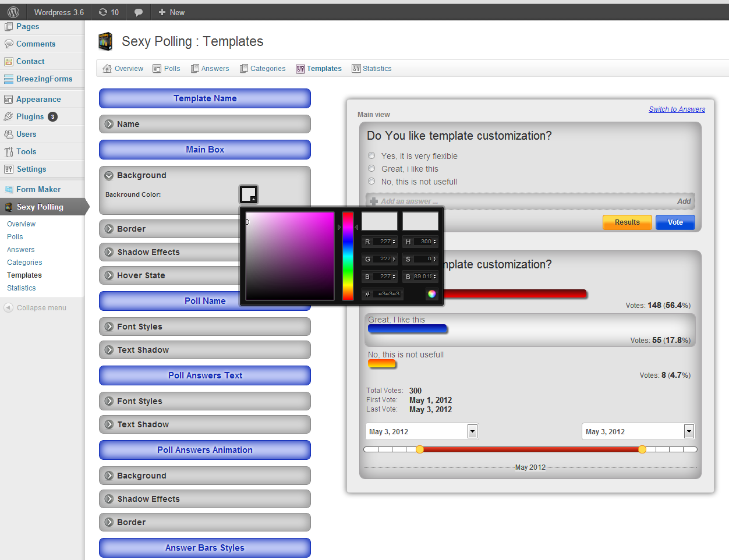Screen dimensions: 729x560
Task: Open the comments bubble in admin bar
Action: [x=139, y=12]
